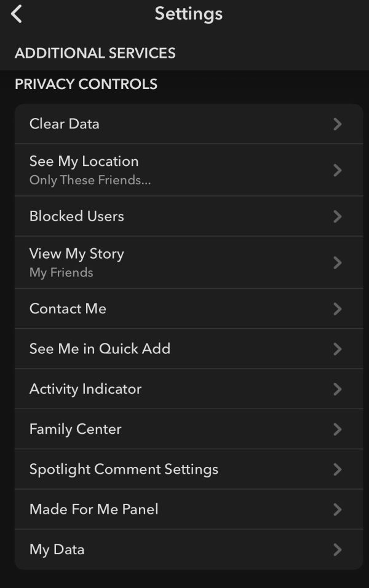Screen dimensions: 369x588
Task: View the Blocked Users list
Action: click(76, 216)
